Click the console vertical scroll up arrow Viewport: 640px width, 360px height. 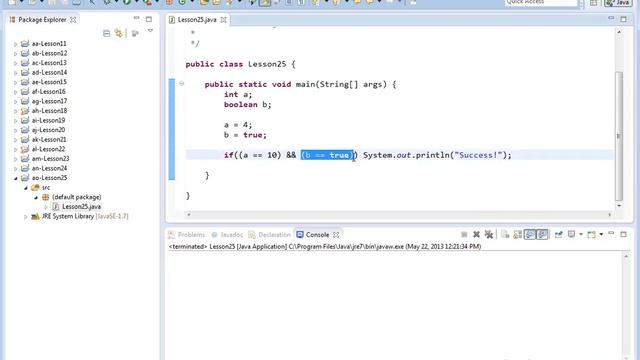[626, 256]
